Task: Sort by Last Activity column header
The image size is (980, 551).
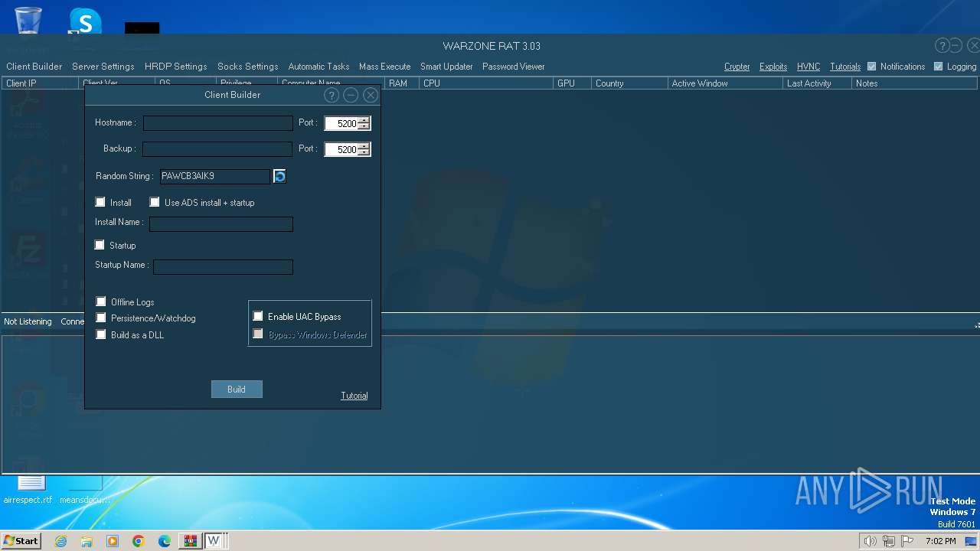Action: [817, 83]
